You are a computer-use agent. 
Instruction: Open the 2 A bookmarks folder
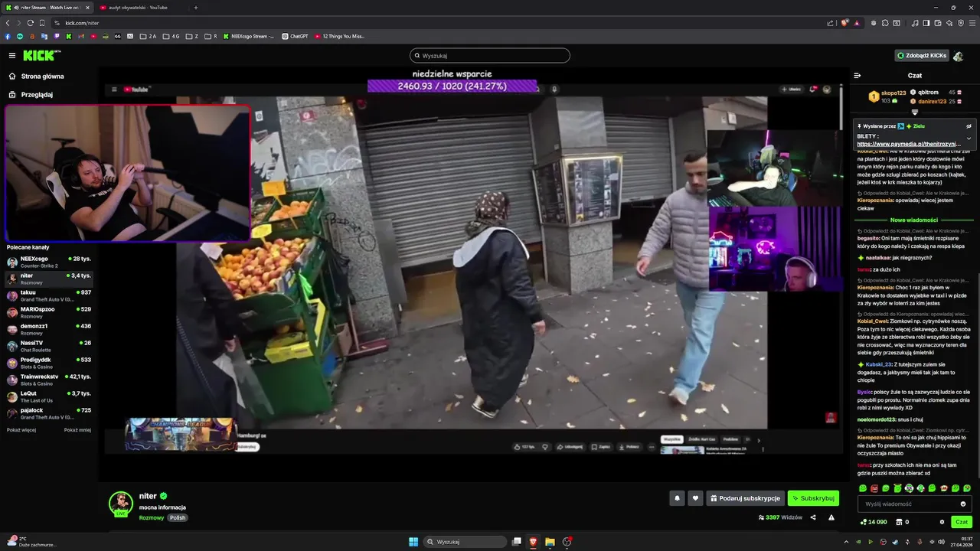[148, 36]
